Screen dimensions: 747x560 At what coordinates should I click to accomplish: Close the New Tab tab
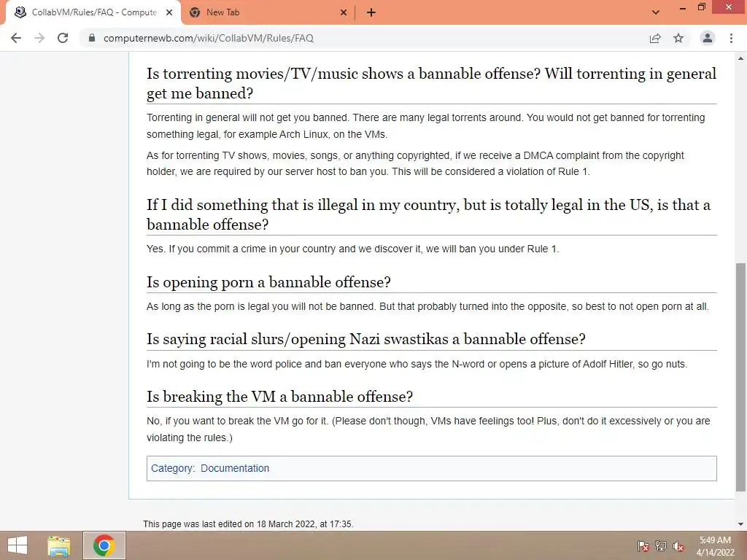344,13
